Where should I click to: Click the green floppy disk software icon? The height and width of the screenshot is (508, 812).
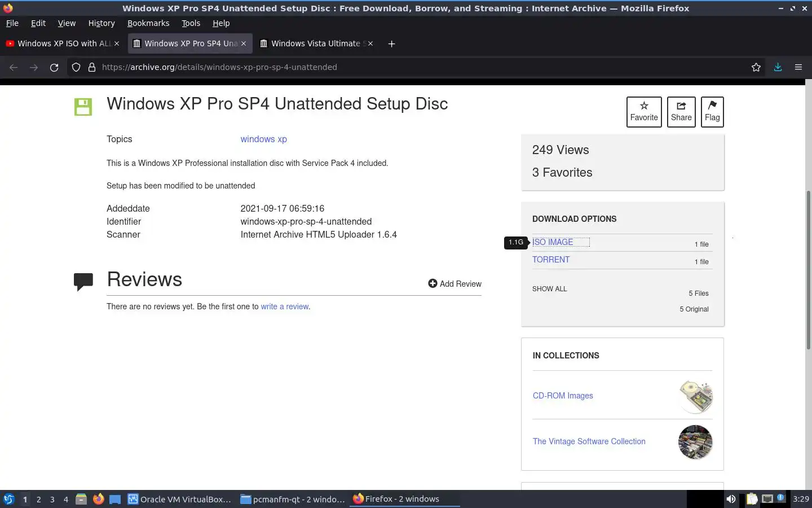point(83,107)
